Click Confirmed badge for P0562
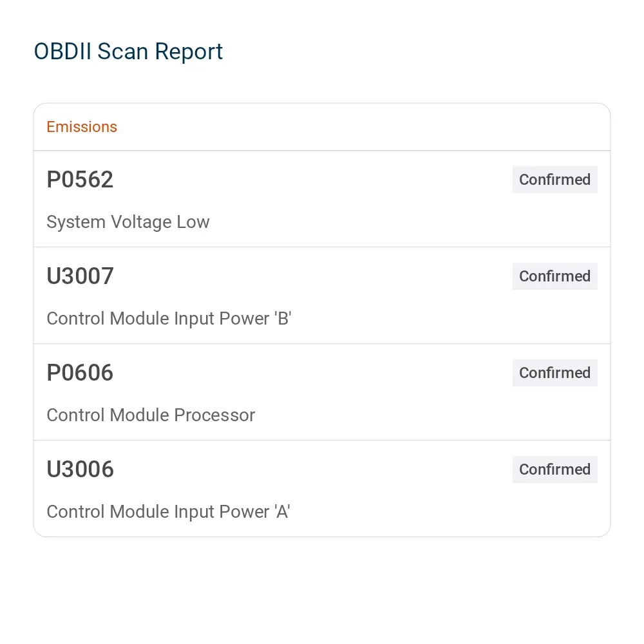The width and height of the screenshot is (644, 644). click(x=554, y=180)
